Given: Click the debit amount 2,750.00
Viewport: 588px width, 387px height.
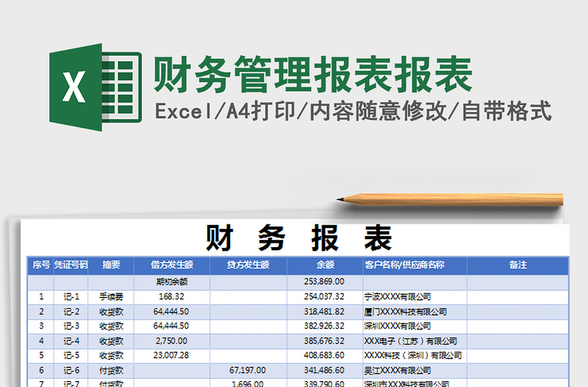Looking at the screenshot, I should coord(171,341).
